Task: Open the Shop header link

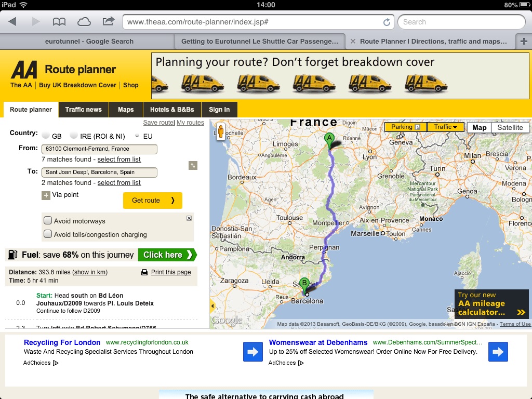Action: [130, 85]
